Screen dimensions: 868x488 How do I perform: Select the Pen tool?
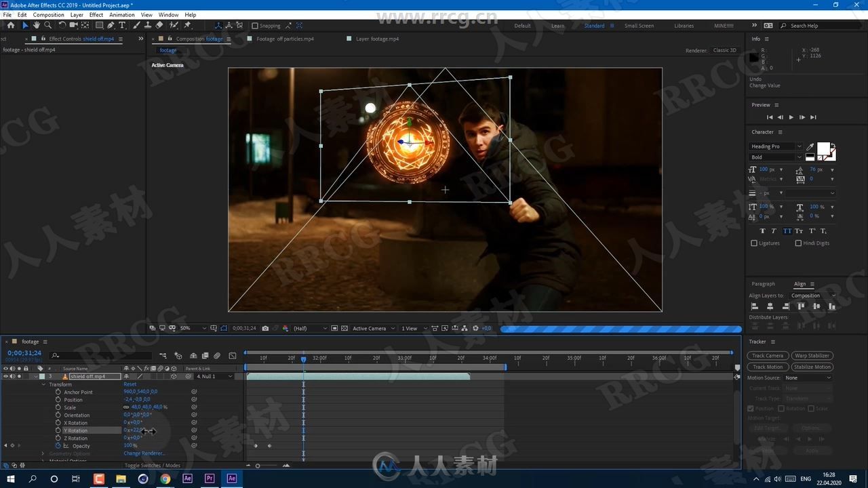tap(111, 25)
